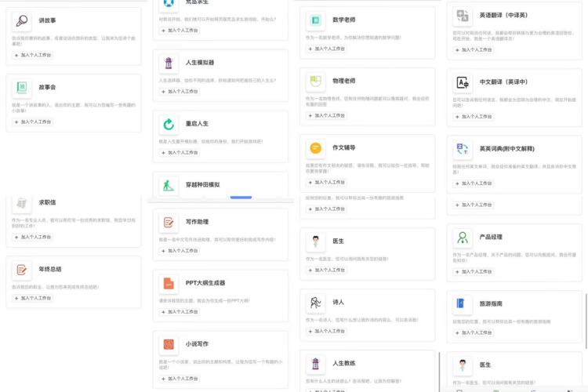Screen dimensions: 588x392
Task: Click 加入个人工作台 under 年终总结
Action: [x=33, y=298]
